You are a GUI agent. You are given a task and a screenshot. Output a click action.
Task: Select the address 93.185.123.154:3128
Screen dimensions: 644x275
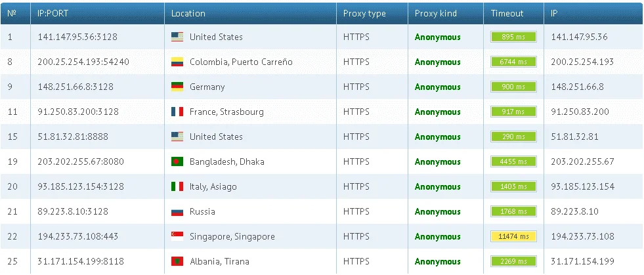[81, 187]
